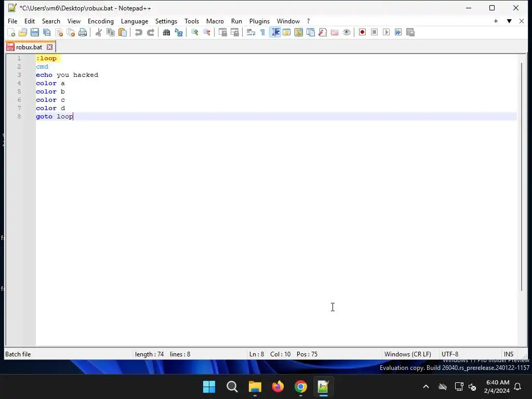Open the Settings menu

pos(166,21)
